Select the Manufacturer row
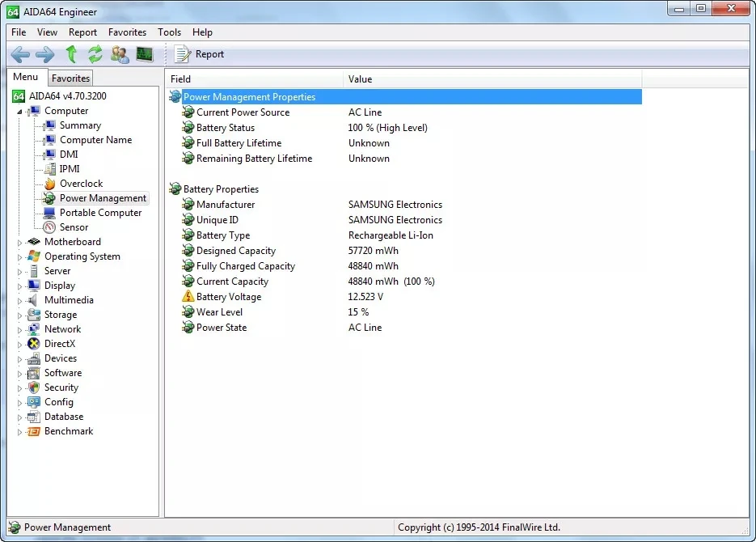Image resolution: width=756 pixels, height=542 pixels. click(405, 205)
